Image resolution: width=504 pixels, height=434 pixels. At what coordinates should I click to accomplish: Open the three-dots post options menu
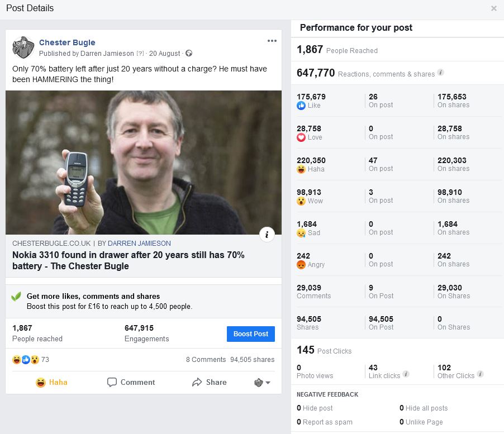(x=272, y=41)
